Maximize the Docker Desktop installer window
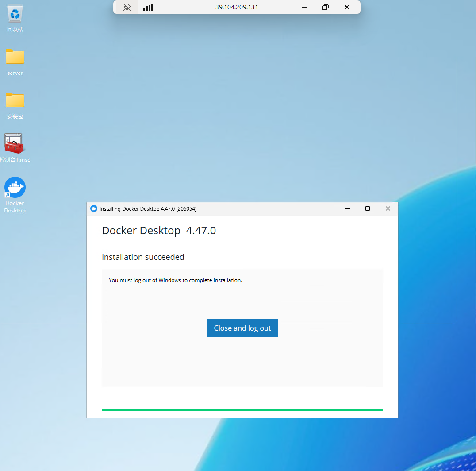 click(367, 208)
